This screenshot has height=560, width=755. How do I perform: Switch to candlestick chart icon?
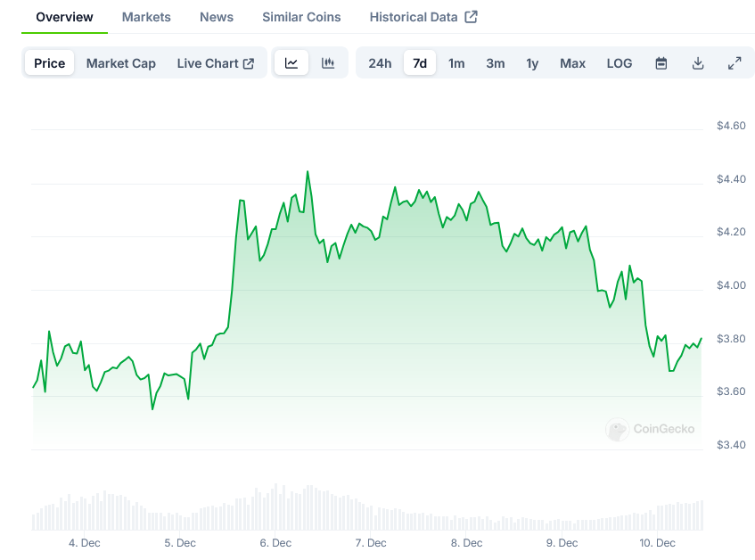(328, 63)
